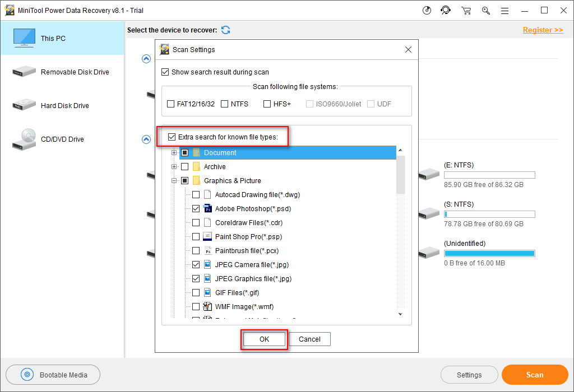This screenshot has height=392, width=574.
Task: Click the Paintbrush pcx file icon
Action: 207,250
